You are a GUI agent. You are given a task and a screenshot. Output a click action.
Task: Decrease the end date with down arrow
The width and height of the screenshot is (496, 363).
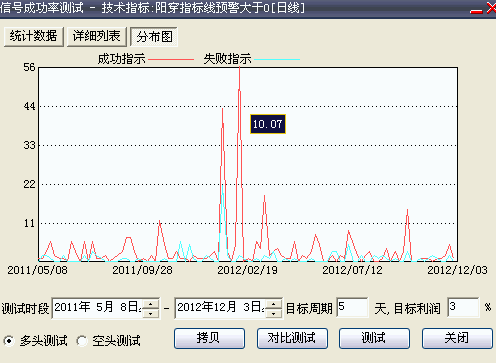coord(274,313)
